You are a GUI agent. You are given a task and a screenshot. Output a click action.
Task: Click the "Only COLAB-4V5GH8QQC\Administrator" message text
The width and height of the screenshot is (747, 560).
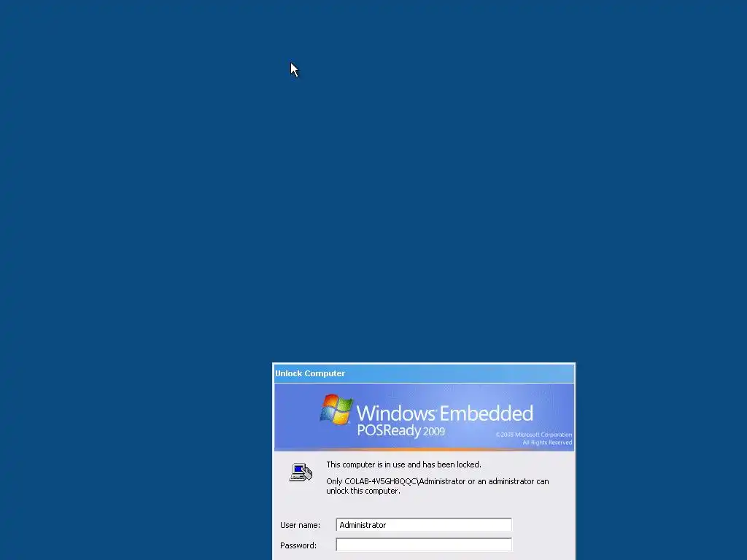tap(438, 486)
